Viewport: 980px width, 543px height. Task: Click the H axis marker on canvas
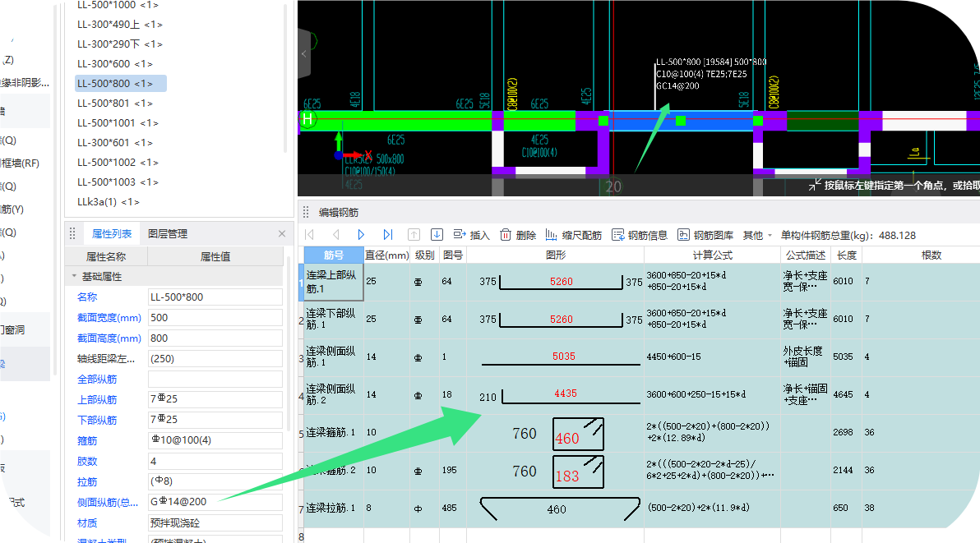(x=307, y=118)
